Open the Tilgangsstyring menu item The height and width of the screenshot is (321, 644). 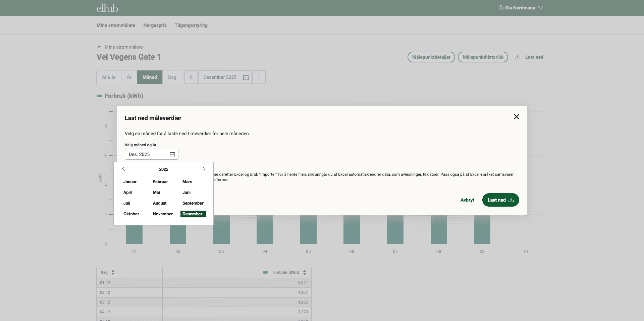pos(191,25)
